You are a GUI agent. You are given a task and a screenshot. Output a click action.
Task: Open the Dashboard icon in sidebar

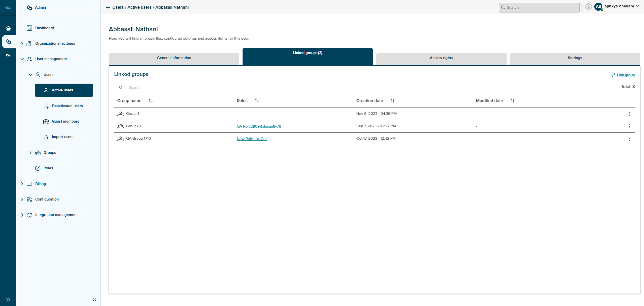point(30,28)
